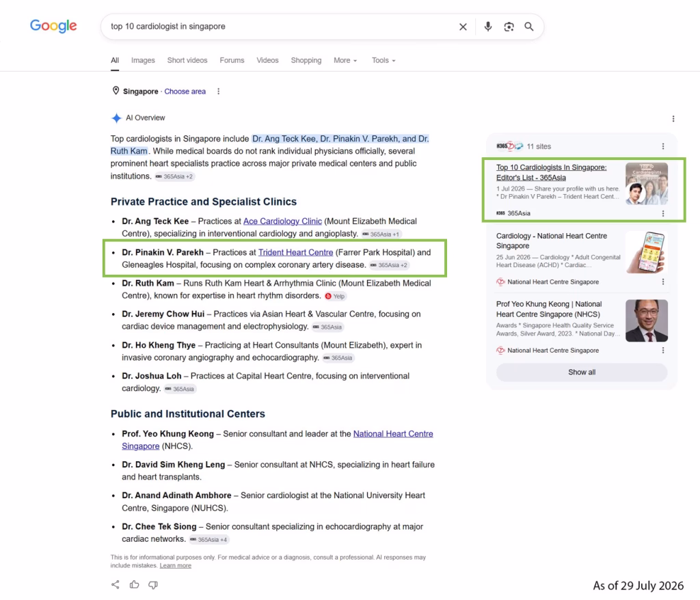700x600 pixels.
Task: Click the 365Asia chip for Dr. Ho Kheng Thye
Action: tap(338, 358)
